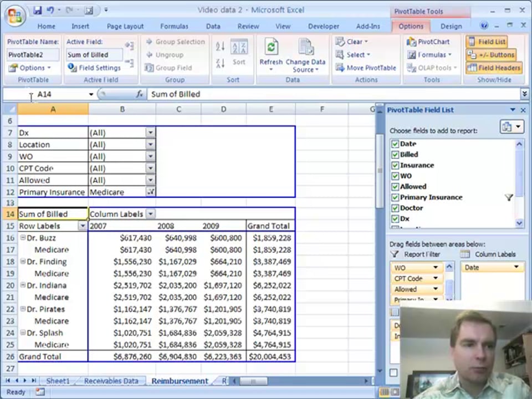Uncheck the WO field checkbox
This screenshot has height=399, width=532.
395,176
